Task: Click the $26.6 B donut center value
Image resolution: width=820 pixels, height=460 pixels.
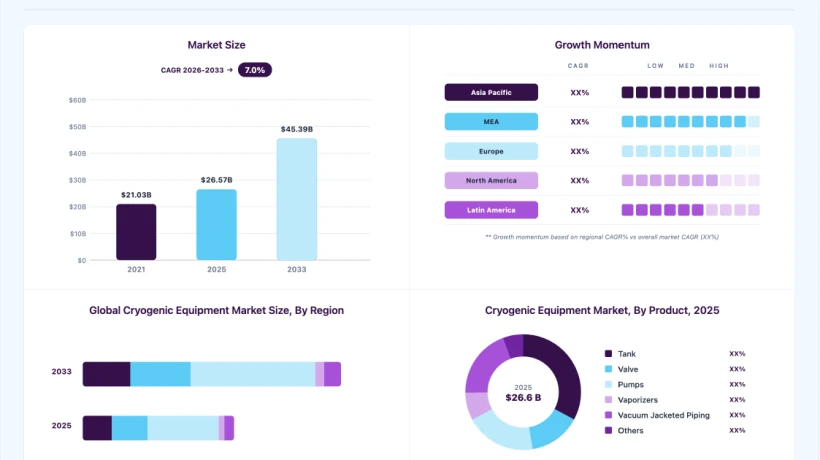Action: (523, 398)
